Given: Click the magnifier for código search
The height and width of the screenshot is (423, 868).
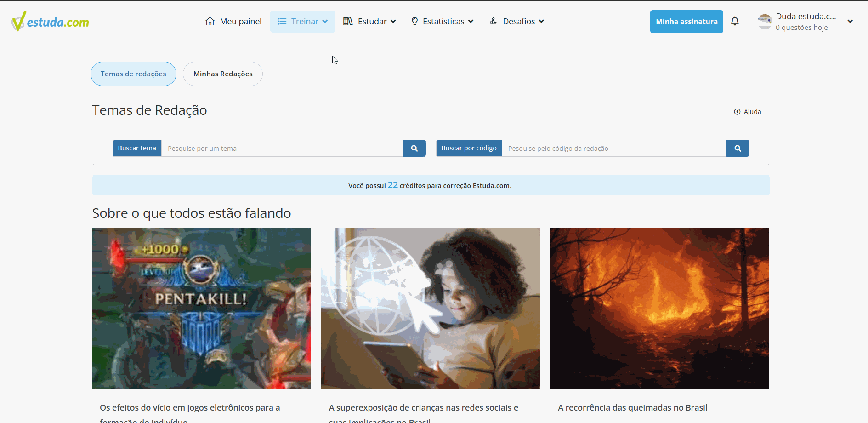Looking at the screenshot, I should [x=738, y=148].
